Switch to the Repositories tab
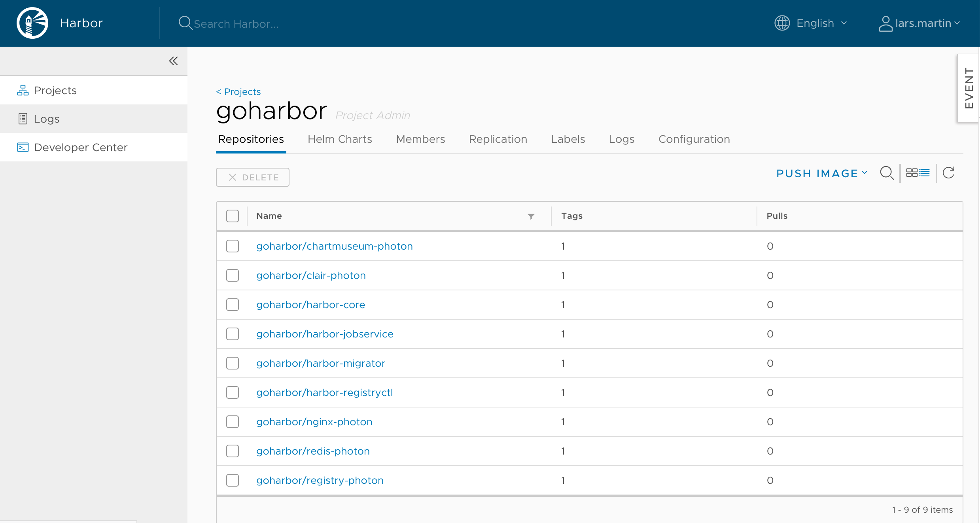The height and width of the screenshot is (523, 980). pyautogui.click(x=251, y=139)
